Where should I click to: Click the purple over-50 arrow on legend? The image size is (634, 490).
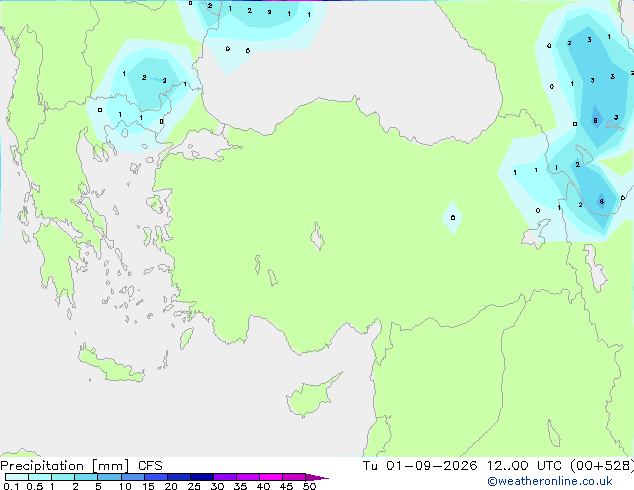(317, 477)
